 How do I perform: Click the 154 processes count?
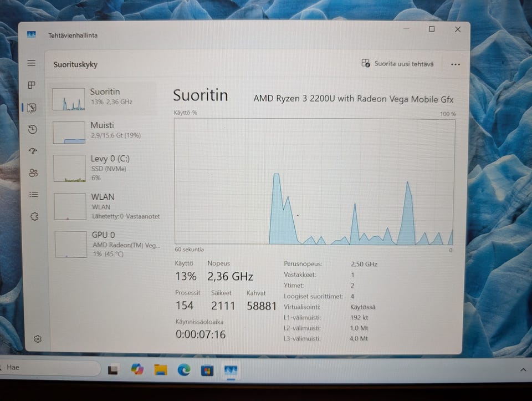185,306
